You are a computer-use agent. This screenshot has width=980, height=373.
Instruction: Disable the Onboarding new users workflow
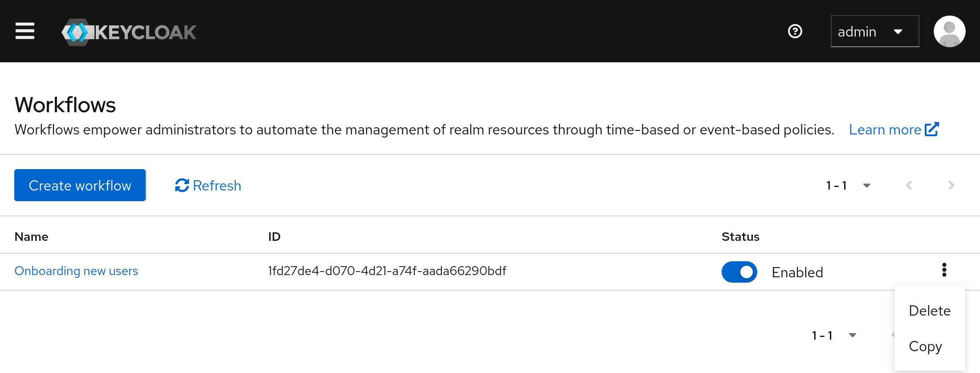coord(739,272)
